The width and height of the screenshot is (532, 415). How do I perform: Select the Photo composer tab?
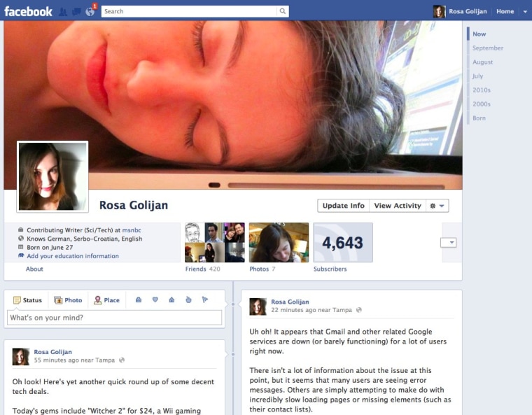(68, 300)
